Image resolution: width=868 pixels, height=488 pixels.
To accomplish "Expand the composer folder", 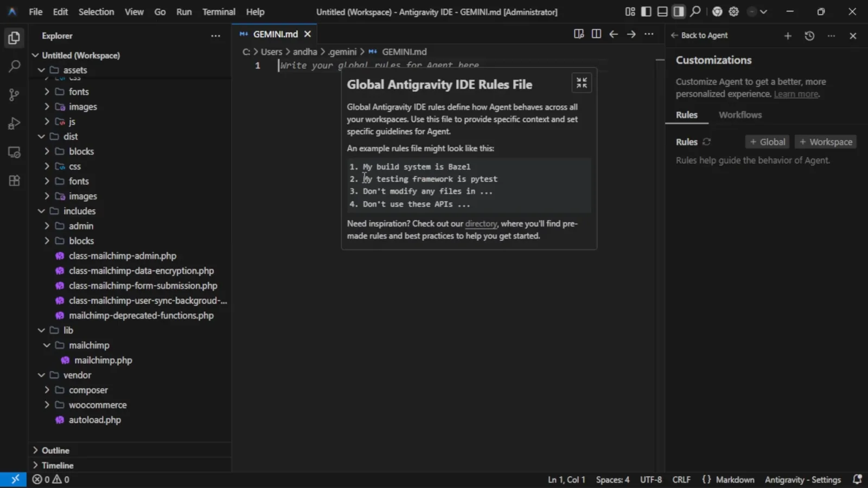I will point(88,390).
